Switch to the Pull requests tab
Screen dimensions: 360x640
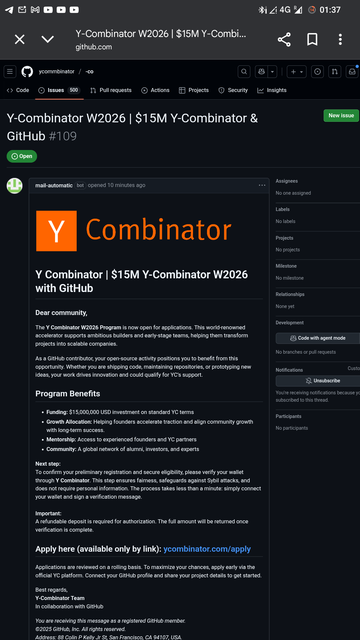click(111, 90)
